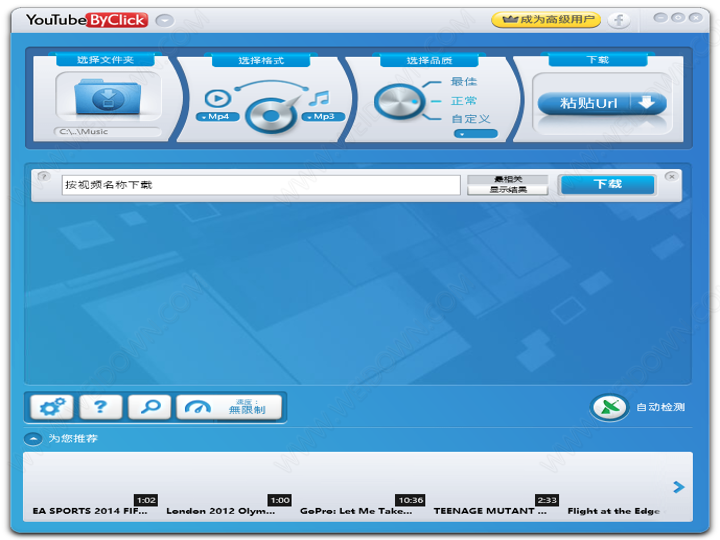
Task: Open the download folder icon
Action: click(x=108, y=96)
